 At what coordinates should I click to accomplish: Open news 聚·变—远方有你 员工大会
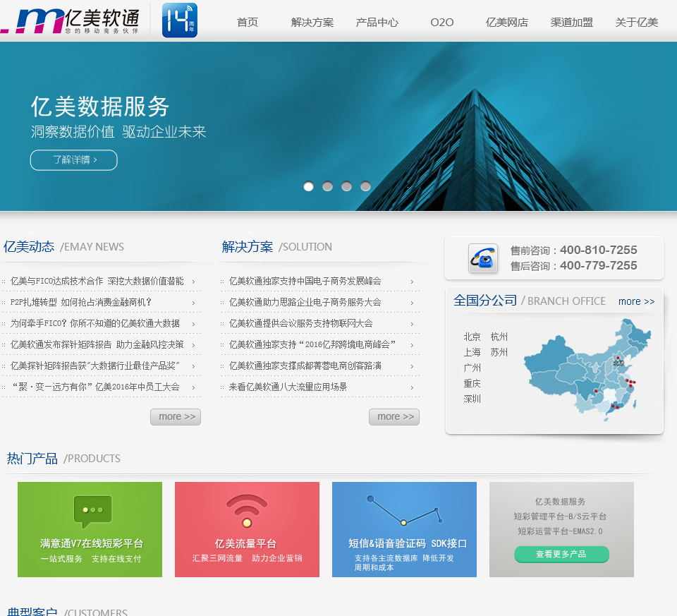point(96,387)
